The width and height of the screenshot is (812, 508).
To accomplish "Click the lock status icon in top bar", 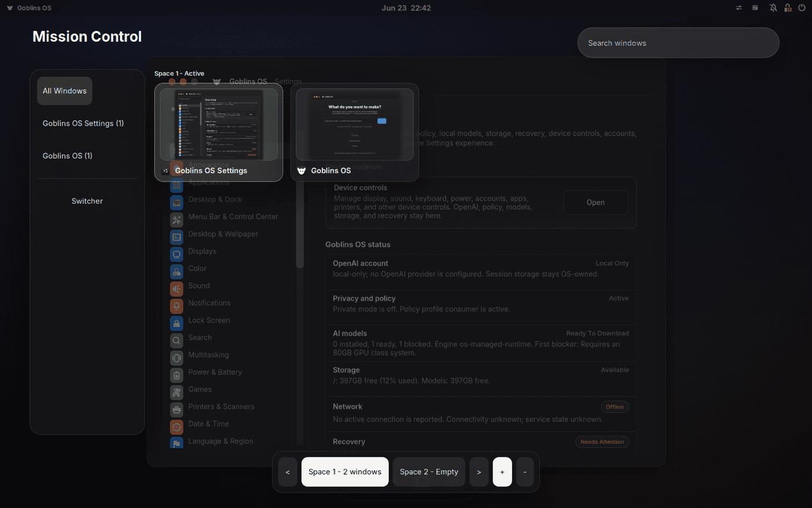I will coord(788,8).
